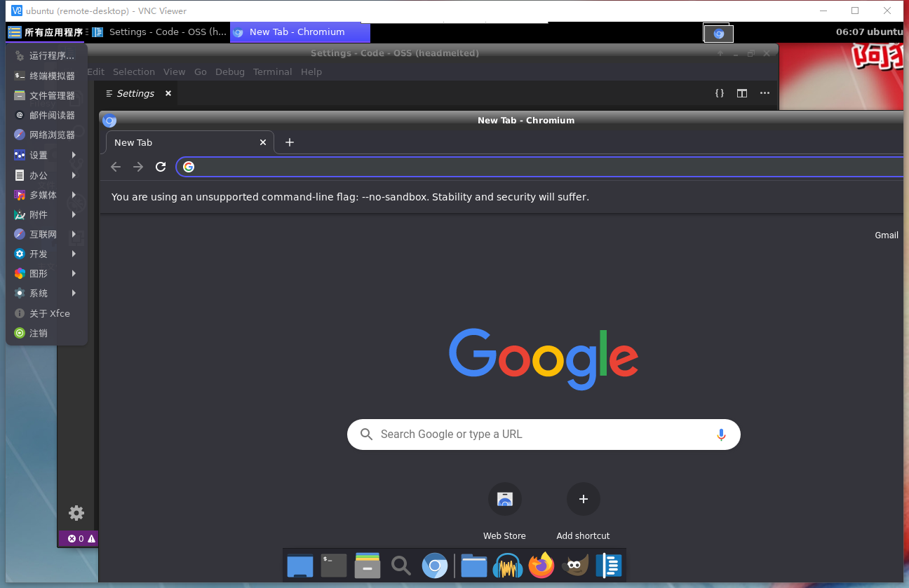Click the magnifier icon in Google search box
The height and width of the screenshot is (588, 909).
pyautogui.click(x=366, y=435)
